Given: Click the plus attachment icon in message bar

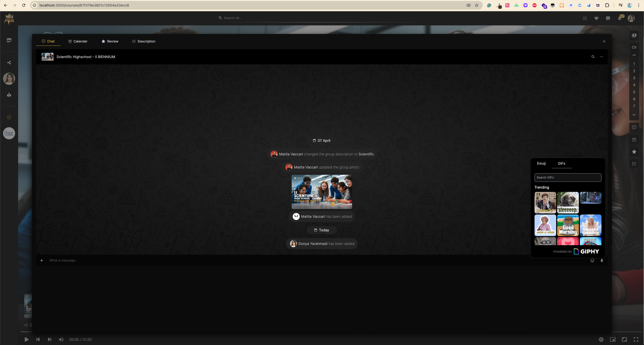Looking at the screenshot, I should (42, 261).
